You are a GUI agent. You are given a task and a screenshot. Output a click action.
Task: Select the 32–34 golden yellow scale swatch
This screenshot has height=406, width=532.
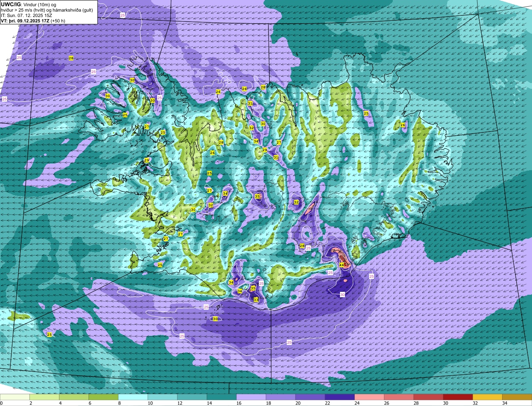click(487, 397)
